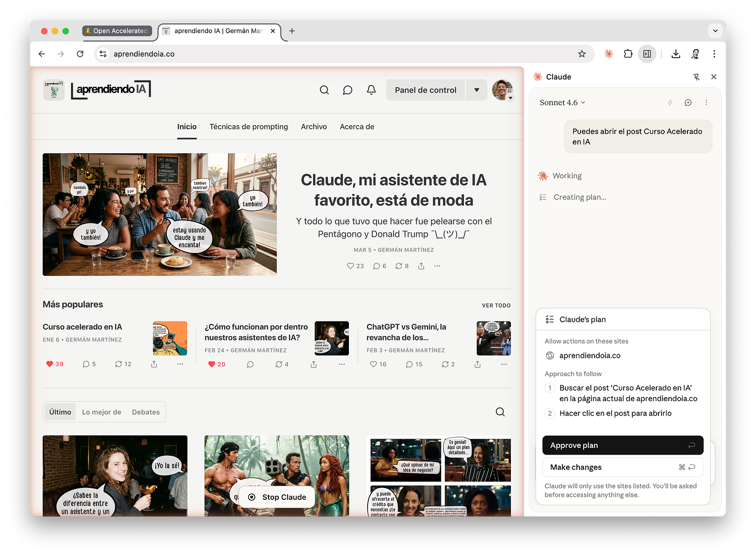Viewport: 756px width, 556px height.
Task: Select the Último filter tab
Action: (x=60, y=412)
